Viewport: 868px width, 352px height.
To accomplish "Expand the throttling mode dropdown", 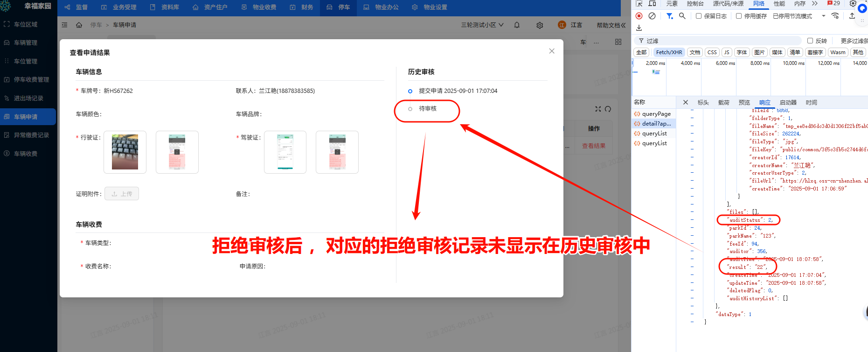I will (x=823, y=16).
